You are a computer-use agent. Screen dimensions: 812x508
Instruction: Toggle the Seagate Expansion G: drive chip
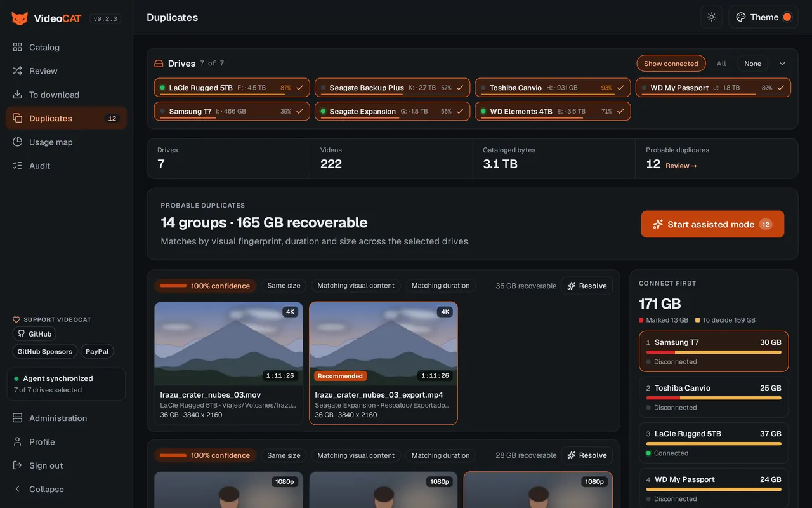coord(392,111)
